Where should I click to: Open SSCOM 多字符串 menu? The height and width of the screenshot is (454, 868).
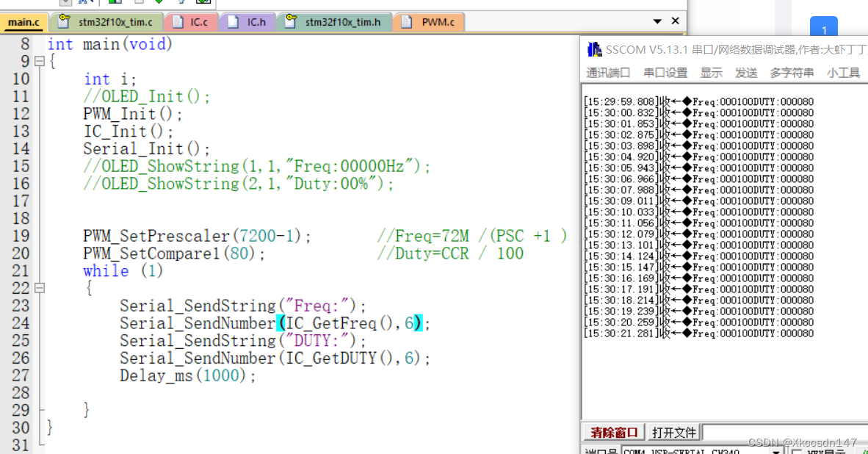coord(792,73)
